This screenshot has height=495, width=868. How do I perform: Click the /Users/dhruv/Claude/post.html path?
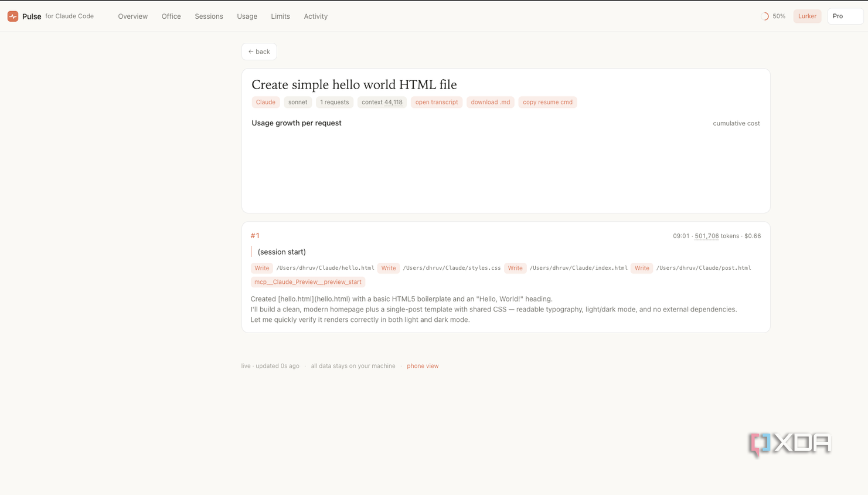(703, 268)
